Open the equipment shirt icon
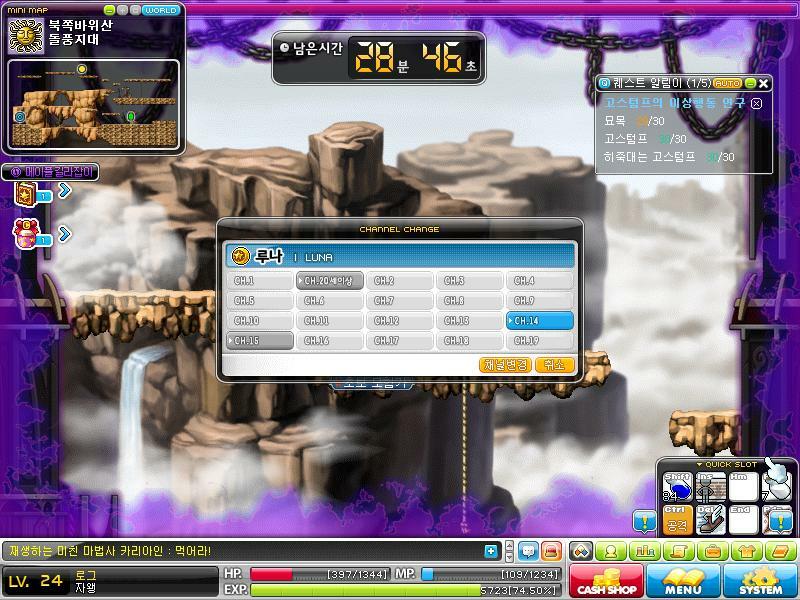 pos(746,551)
